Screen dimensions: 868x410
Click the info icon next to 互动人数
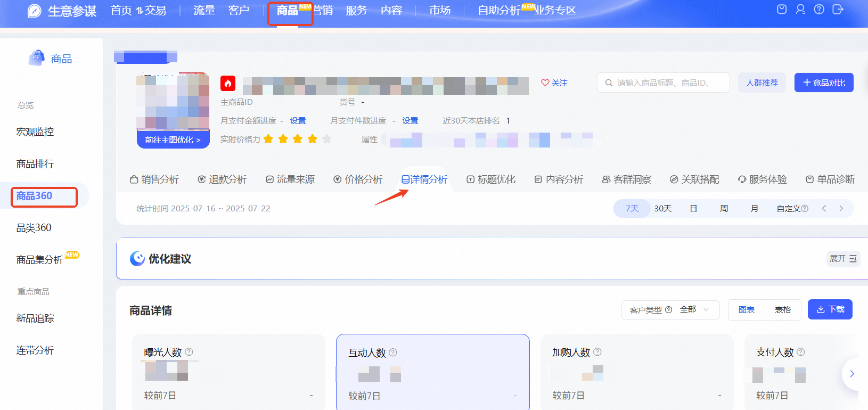393,352
